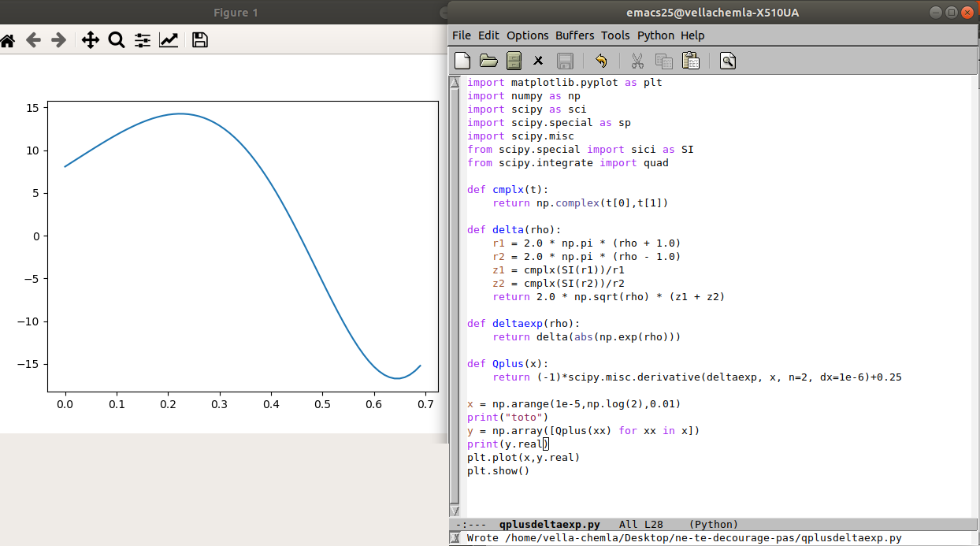This screenshot has height=546, width=980.
Task: Undo last change with the undo arrow
Action: click(x=601, y=61)
